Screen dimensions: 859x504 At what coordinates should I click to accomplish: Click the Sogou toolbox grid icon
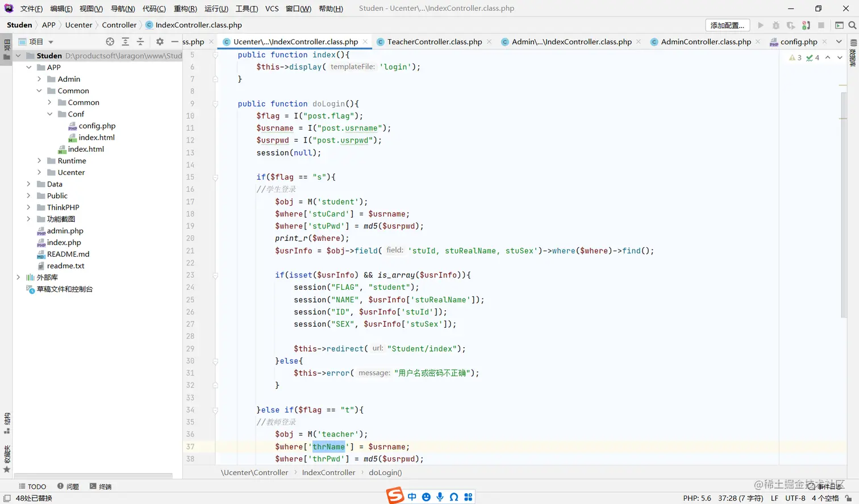[468, 497]
